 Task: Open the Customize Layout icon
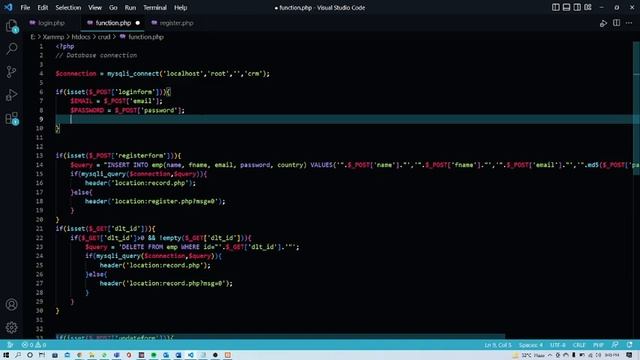(x=588, y=7)
